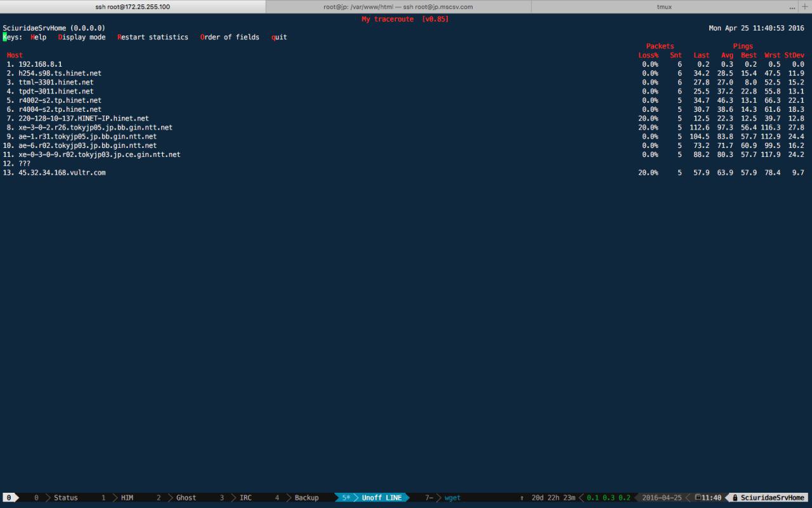Select tmux window 0 Status
This screenshot has height=508, width=812.
(56, 498)
